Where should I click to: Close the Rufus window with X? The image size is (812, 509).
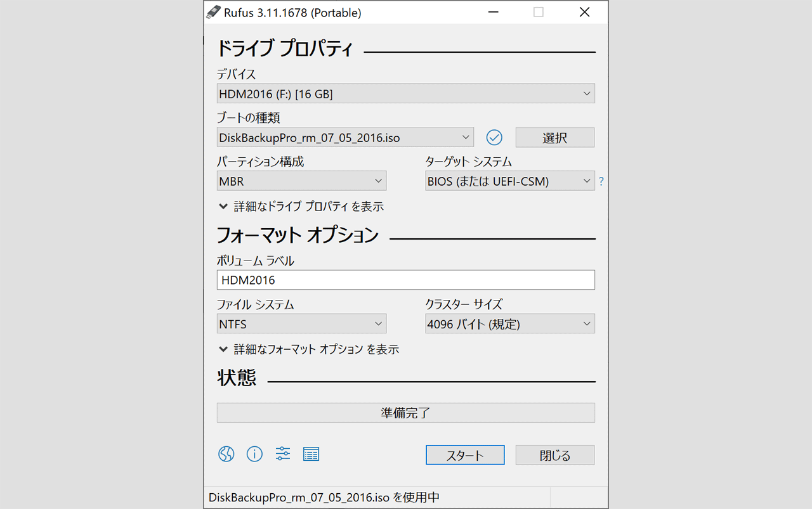point(584,12)
